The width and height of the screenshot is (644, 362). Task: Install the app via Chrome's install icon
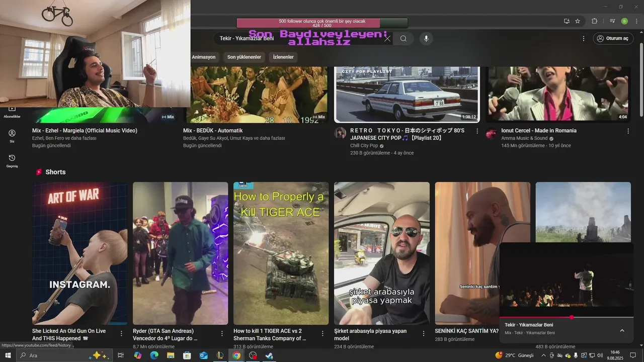click(x=567, y=21)
